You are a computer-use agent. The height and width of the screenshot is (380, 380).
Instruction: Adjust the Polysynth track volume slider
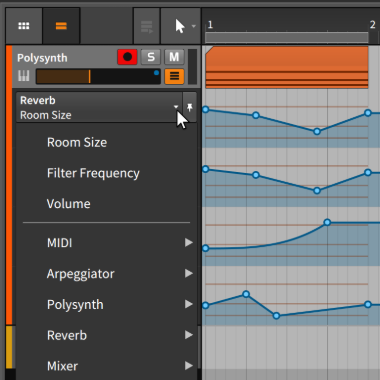coord(98,76)
